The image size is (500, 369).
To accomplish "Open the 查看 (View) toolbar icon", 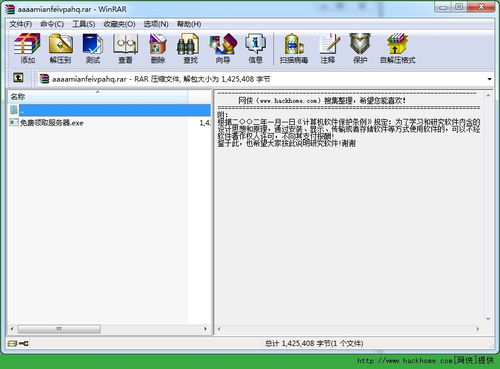I will (125, 48).
